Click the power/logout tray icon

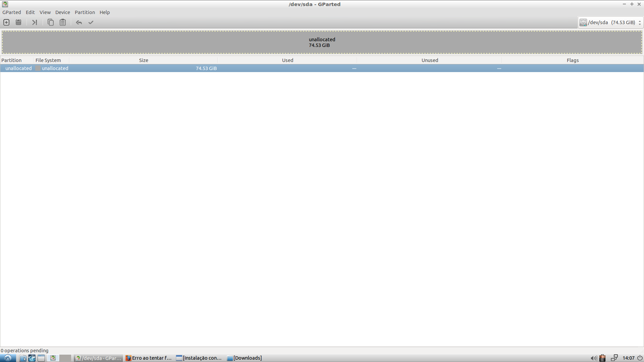point(640,358)
